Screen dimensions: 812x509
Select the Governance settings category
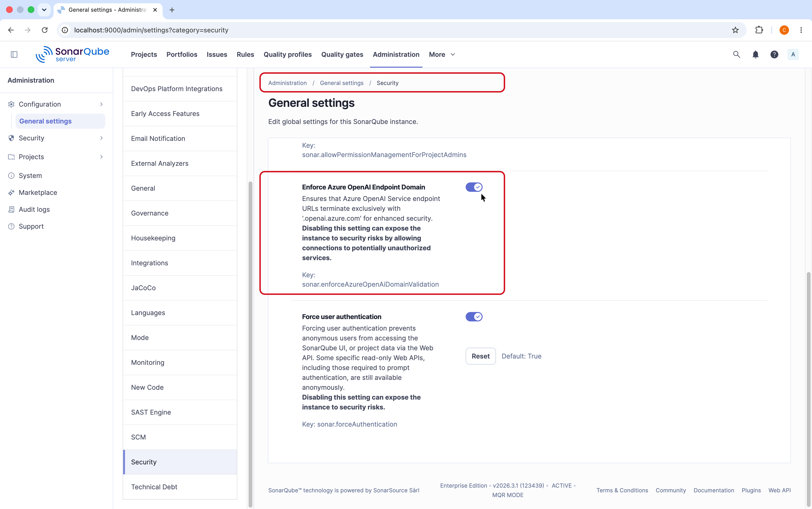180,213
